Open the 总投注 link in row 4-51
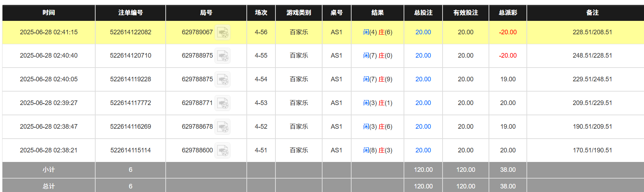The height and width of the screenshot is (192, 644). [423, 150]
